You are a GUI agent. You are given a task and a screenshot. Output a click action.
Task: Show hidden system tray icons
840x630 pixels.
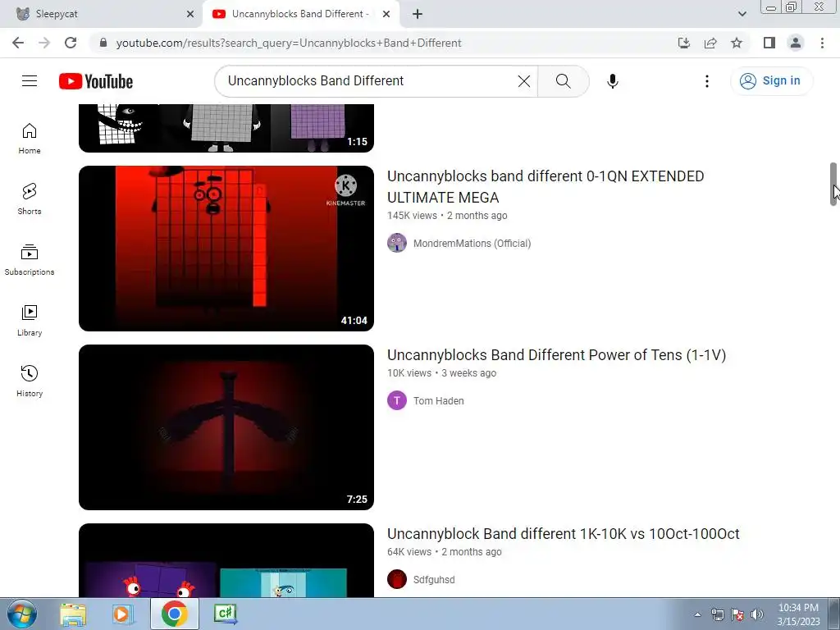(697, 614)
